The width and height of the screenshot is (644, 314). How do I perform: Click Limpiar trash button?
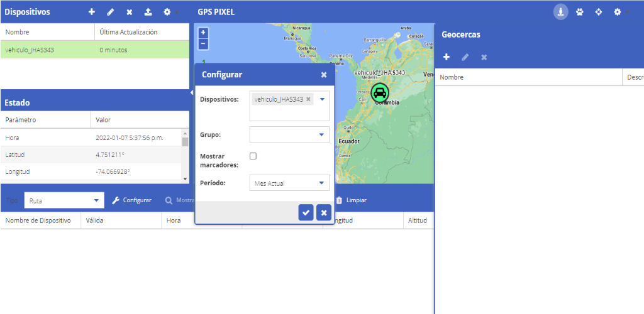pos(351,200)
